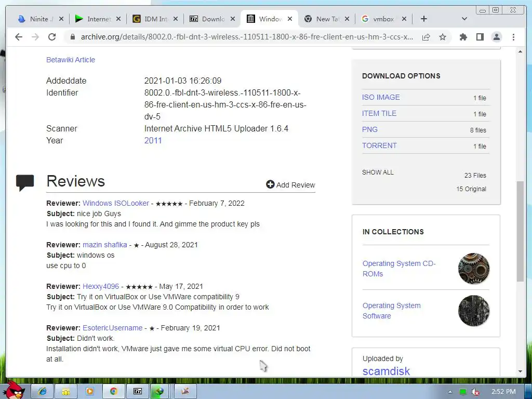
Task: Open the Extensions puzzle icon
Action: (463, 37)
